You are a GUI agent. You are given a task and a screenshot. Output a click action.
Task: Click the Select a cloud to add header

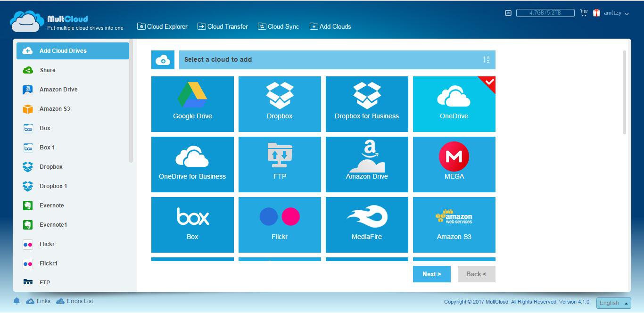(337, 60)
